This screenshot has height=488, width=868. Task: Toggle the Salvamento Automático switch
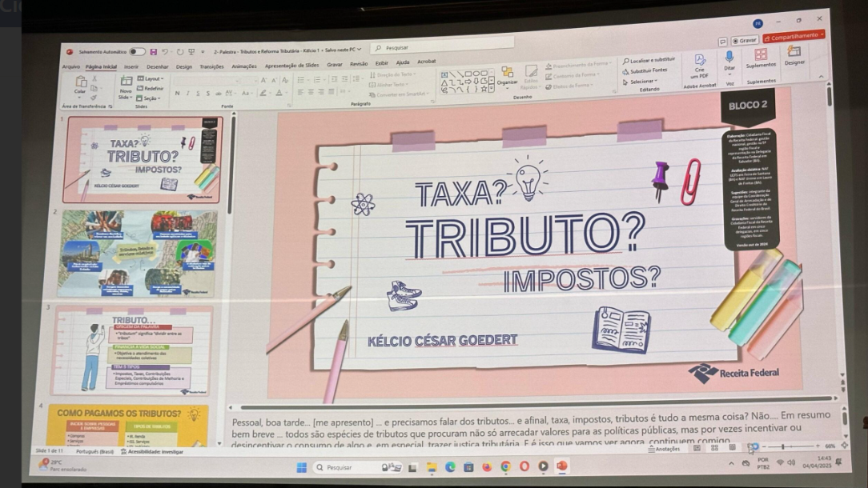point(136,52)
